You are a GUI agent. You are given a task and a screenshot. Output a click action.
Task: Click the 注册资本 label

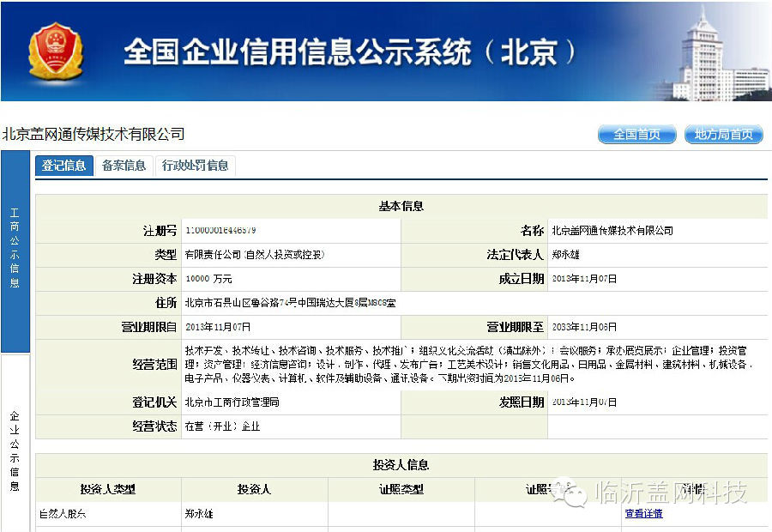point(154,279)
